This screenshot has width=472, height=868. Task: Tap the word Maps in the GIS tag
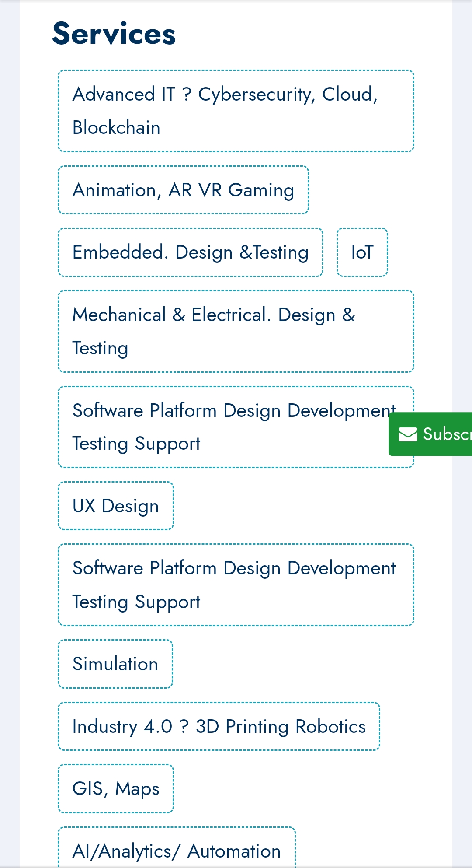tap(137, 789)
